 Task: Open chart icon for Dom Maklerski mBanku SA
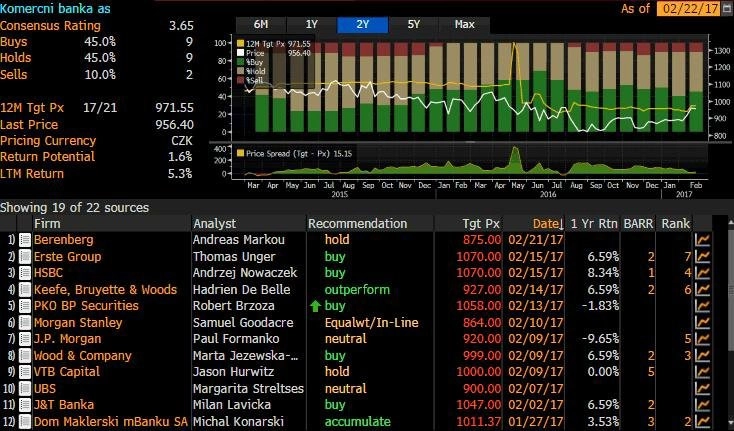pyautogui.click(x=703, y=422)
